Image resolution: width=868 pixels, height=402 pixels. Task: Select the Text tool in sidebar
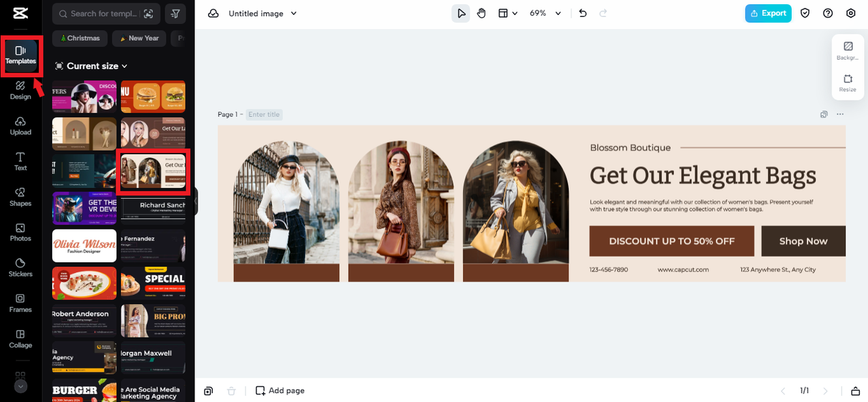click(20, 162)
